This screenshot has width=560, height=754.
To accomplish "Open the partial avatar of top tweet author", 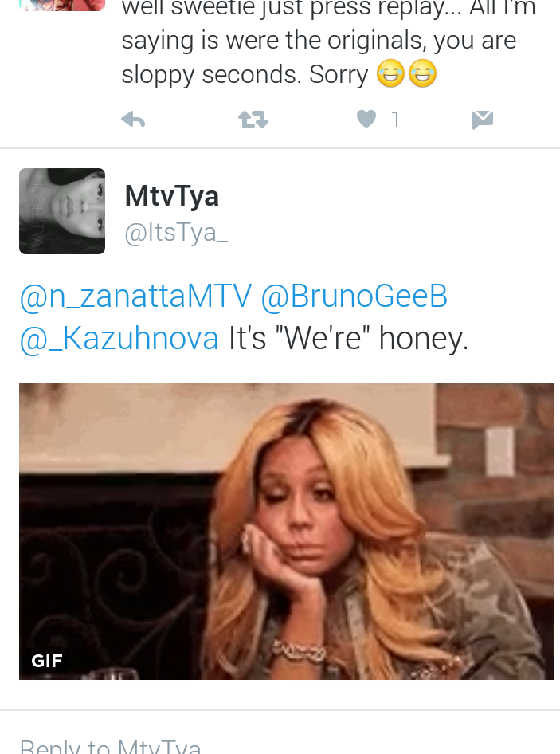I will click(x=62, y=6).
